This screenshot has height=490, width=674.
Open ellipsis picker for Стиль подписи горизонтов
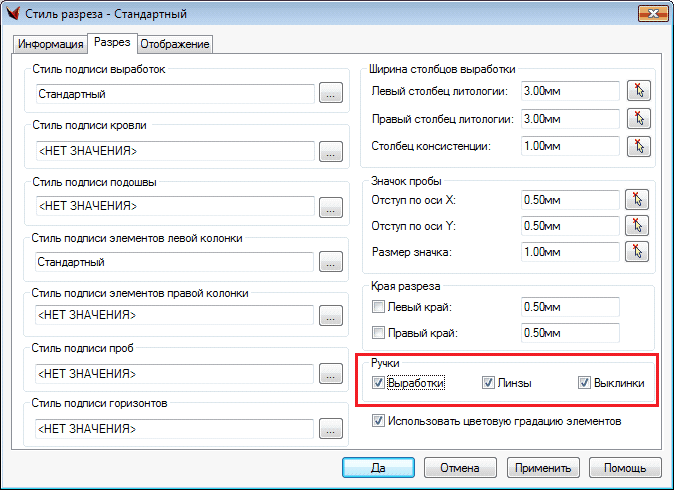[330, 430]
